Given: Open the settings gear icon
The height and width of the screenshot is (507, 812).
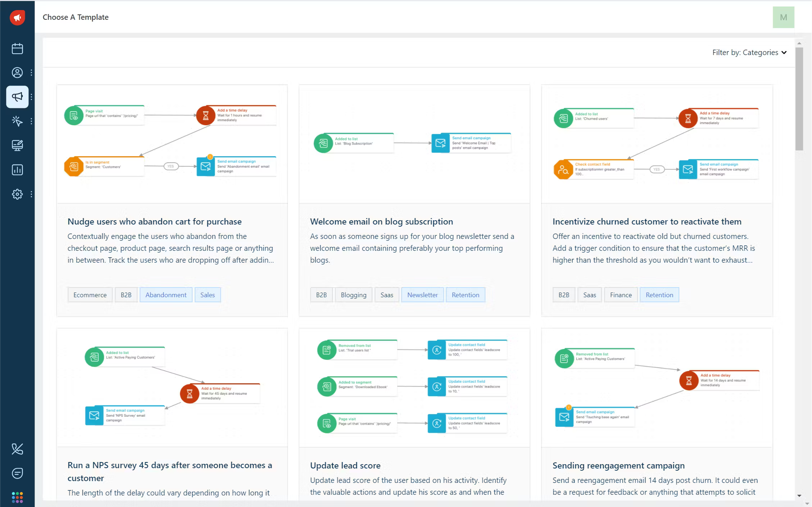Looking at the screenshot, I should click(17, 194).
